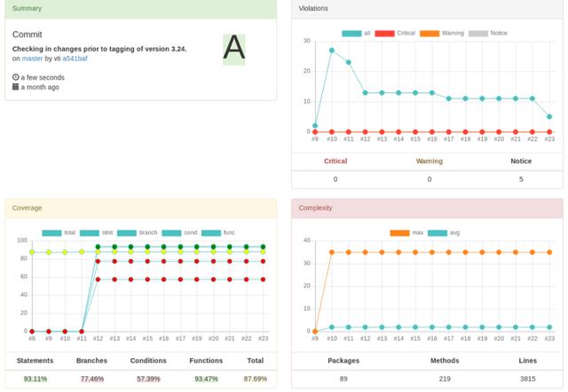
Task: Hide the 'stmt' series in Coverage chart
Action: 90,232
